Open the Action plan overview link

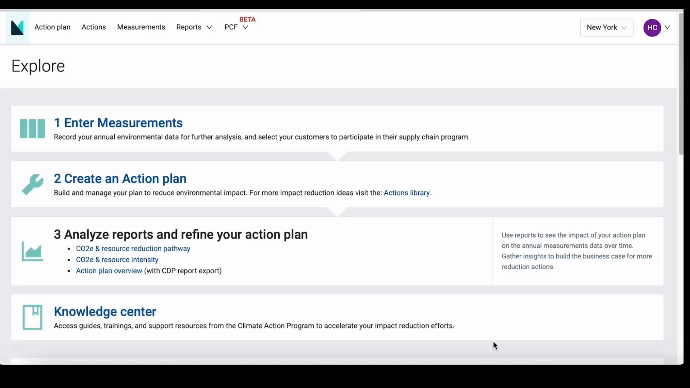coord(109,271)
